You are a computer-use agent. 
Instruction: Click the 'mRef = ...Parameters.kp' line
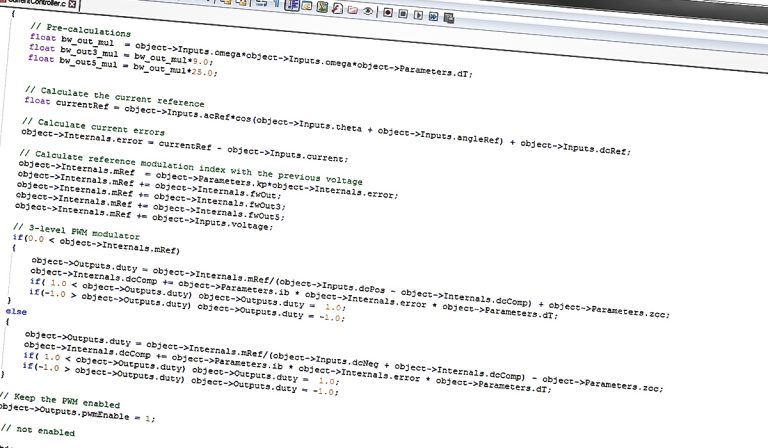click(208, 180)
